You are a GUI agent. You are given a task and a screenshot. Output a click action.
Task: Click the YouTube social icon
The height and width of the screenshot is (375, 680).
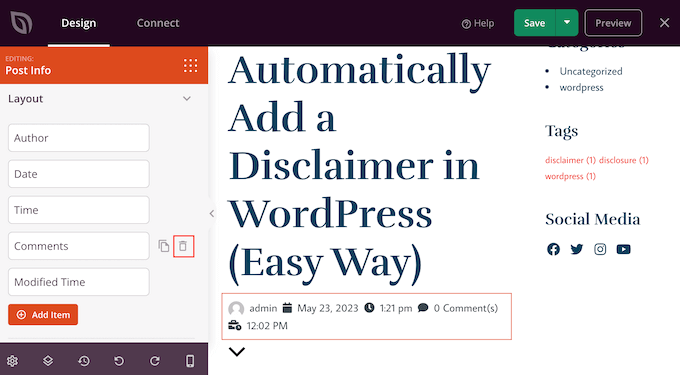point(624,249)
